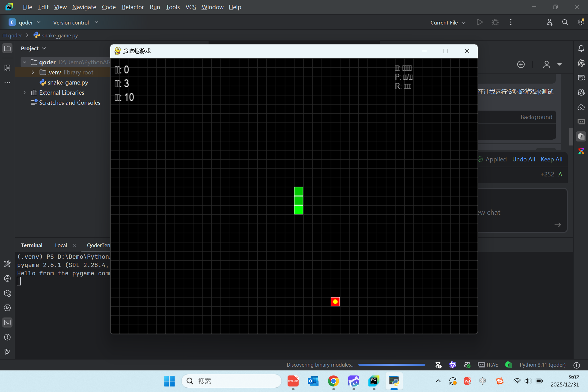Click the Keep All link

pos(551,159)
